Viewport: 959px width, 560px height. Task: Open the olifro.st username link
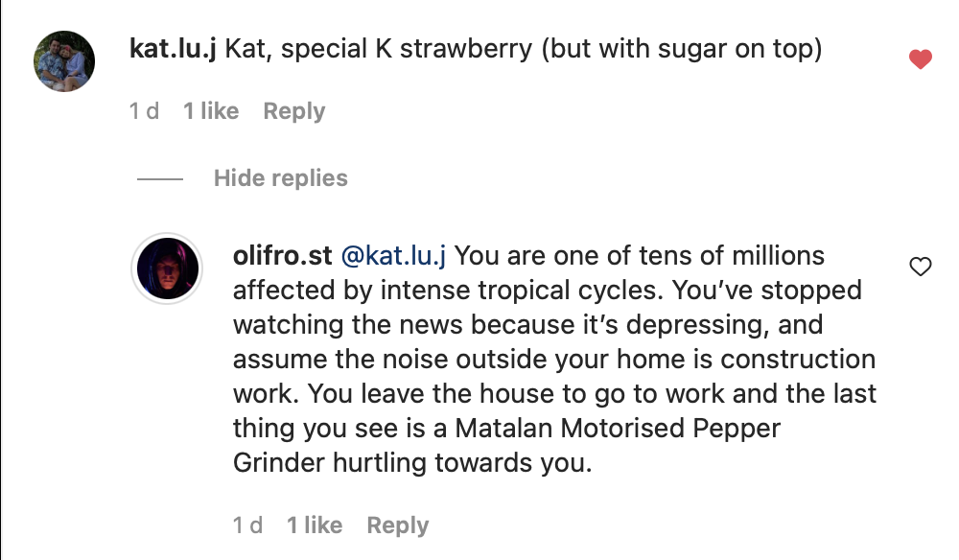283,256
